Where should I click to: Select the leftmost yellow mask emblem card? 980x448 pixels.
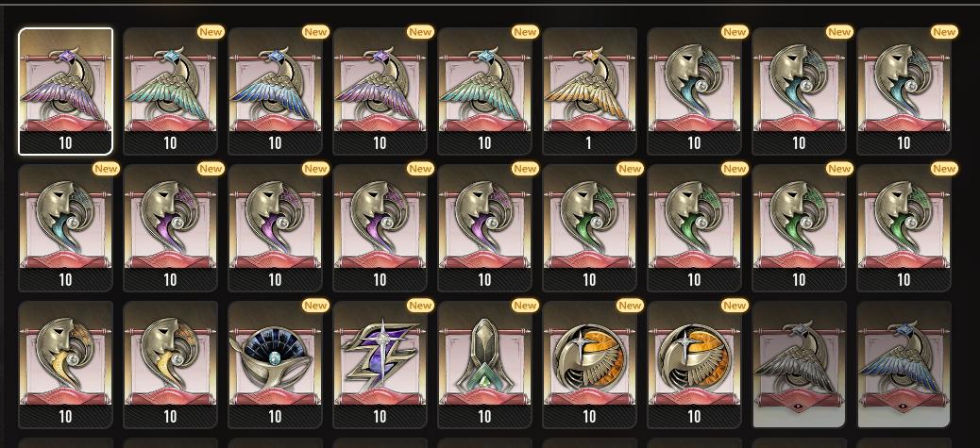coord(66,364)
